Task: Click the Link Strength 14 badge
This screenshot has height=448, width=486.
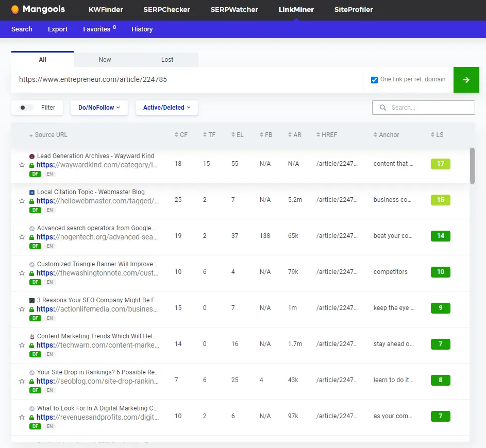Action: point(441,236)
